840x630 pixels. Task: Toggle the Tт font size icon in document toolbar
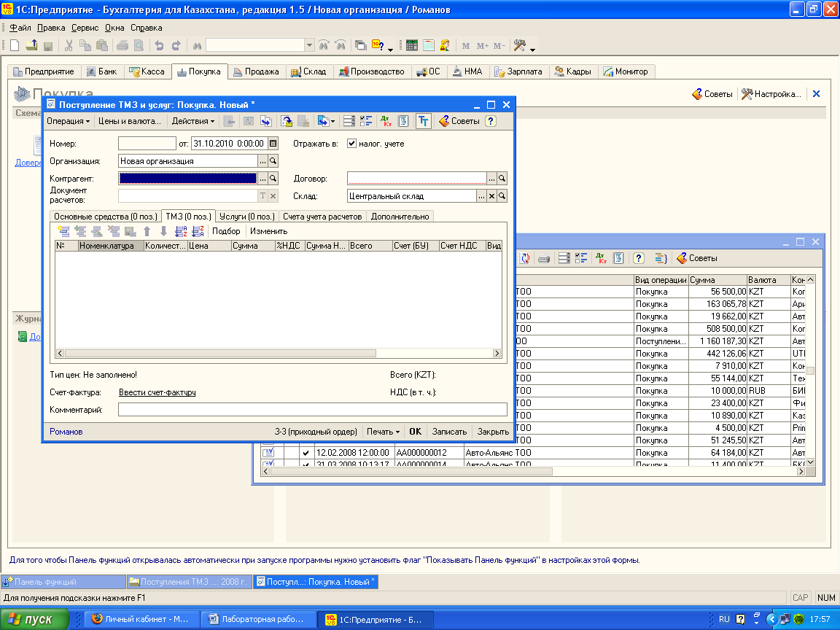pos(423,121)
